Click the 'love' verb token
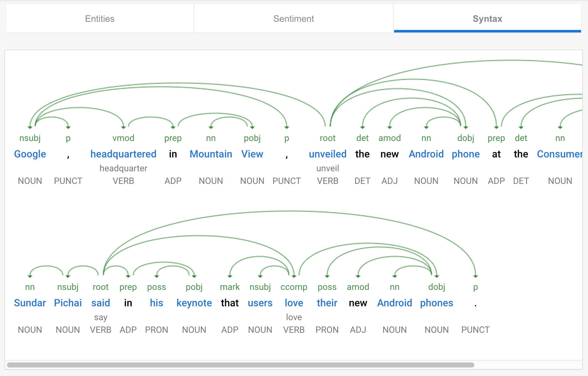Image resolution: width=588 pixels, height=376 pixels. [294, 303]
